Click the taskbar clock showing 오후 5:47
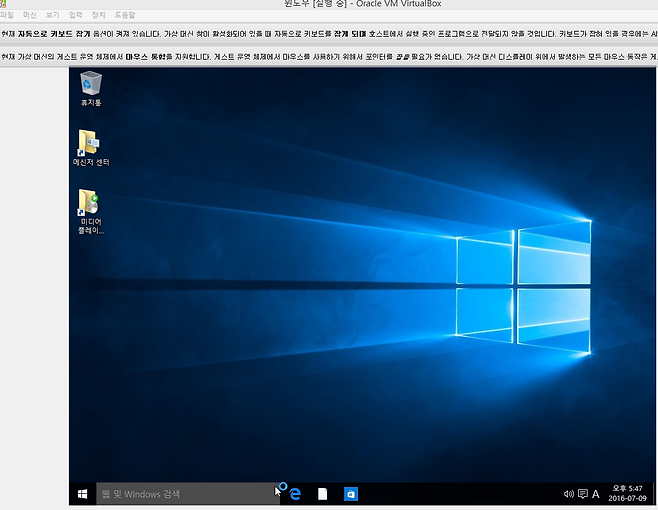Screen dimensions: 658x510 tap(628, 493)
